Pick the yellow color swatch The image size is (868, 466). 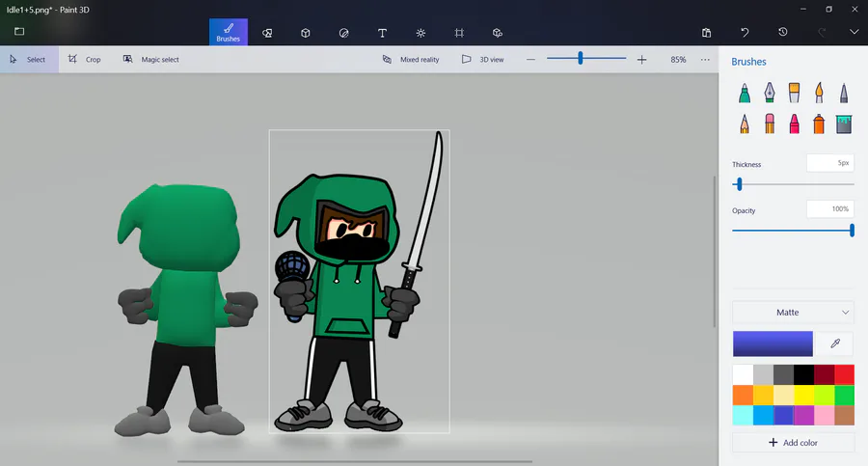[803, 395]
